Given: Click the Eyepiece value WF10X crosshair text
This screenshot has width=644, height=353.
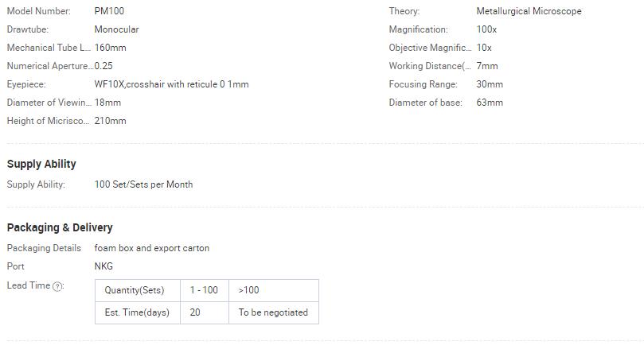Looking at the screenshot, I should click(171, 84).
